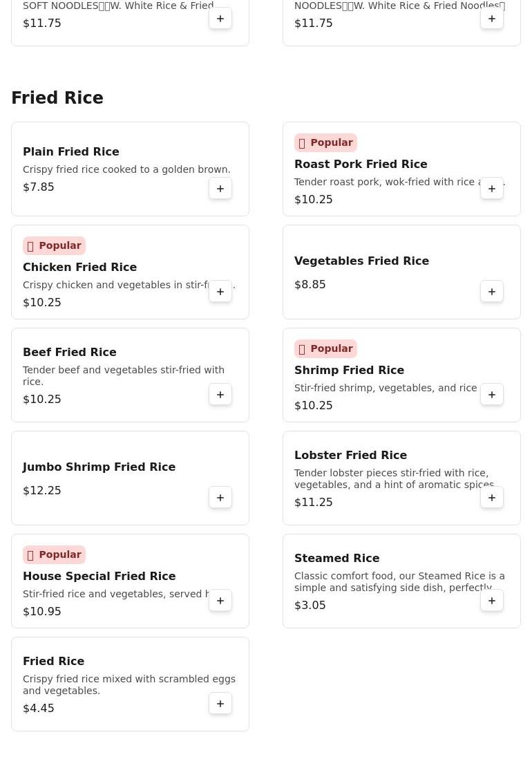
Task: Add the top-right $11.75 noodle item
Action: click(492, 19)
